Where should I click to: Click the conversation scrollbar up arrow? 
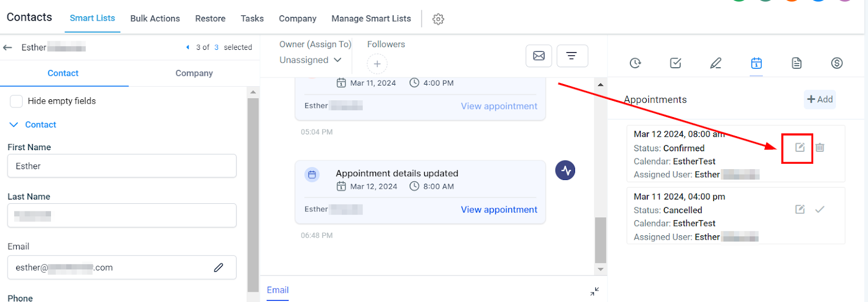click(601, 85)
